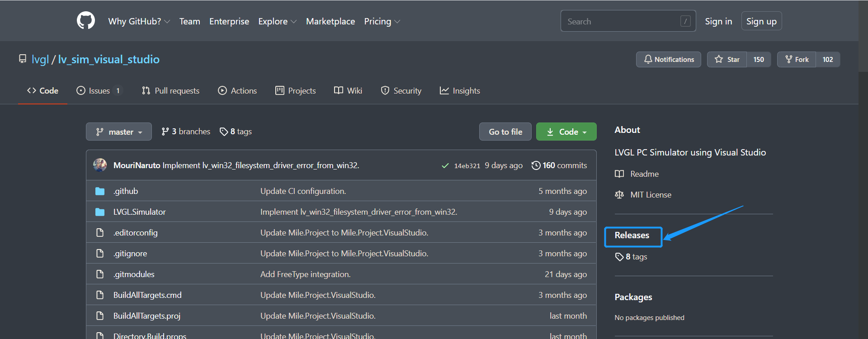Open the .github folder
The image size is (868, 339).
[x=126, y=191]
